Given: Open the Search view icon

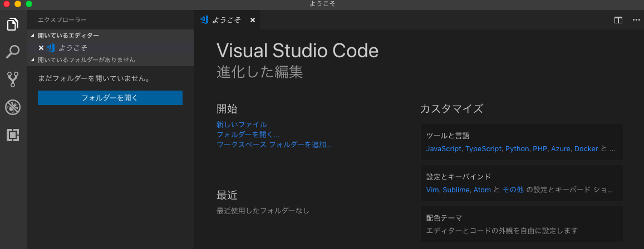Looking at the screenshot, I should tap(13, 52).
